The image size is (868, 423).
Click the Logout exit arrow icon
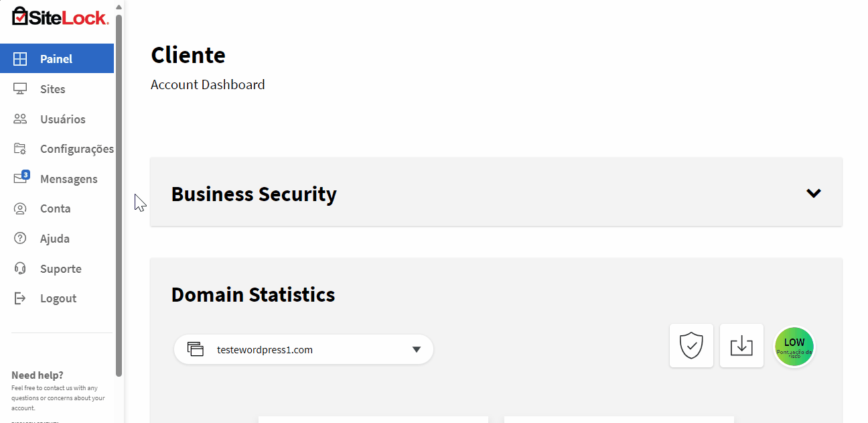click(20, 298)
